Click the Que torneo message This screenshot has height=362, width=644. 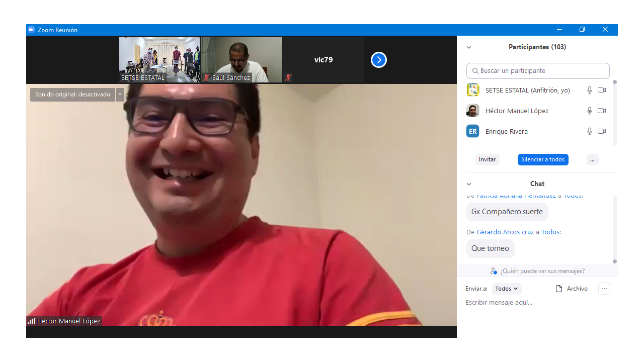(x=490, y=248)
